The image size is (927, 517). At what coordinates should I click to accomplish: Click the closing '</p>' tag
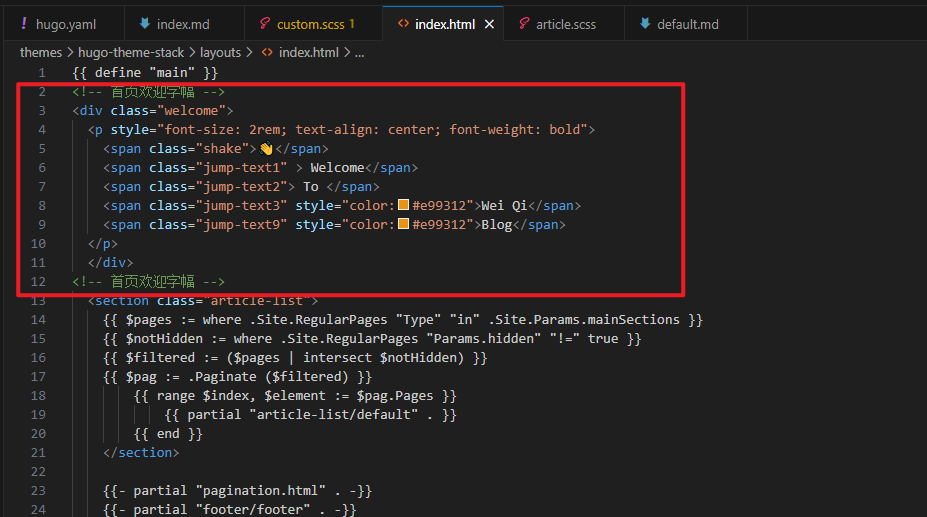click(x=103, y=243)
